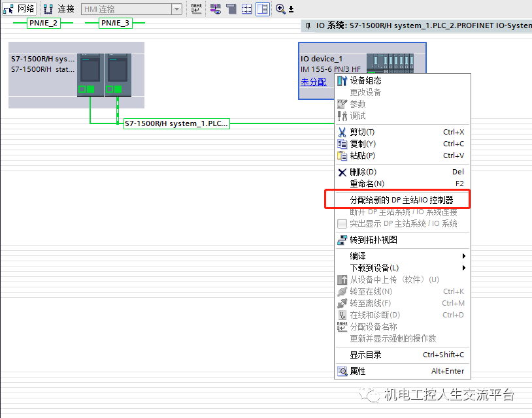Select the PN/IE_3 subnet label
The width and height of the screenshot is (532, 418).
pos(116,23)
